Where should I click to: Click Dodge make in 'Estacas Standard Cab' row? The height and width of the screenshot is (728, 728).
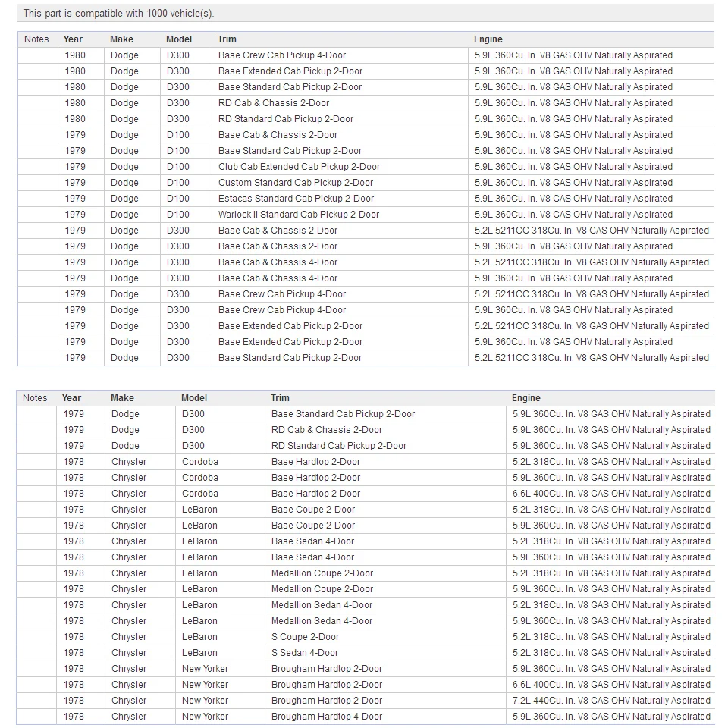pos(124,199)
